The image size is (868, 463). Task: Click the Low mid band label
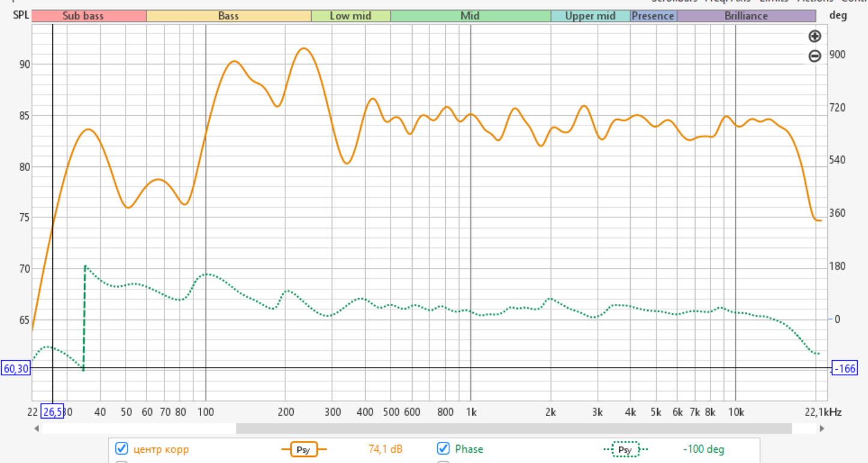pos(350,16)
